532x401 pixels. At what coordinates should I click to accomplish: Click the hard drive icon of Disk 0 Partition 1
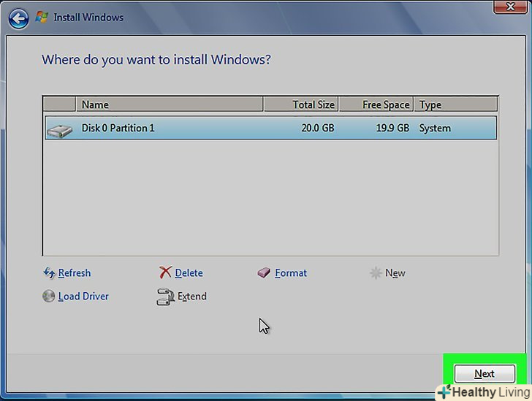[x=59, y=131]
